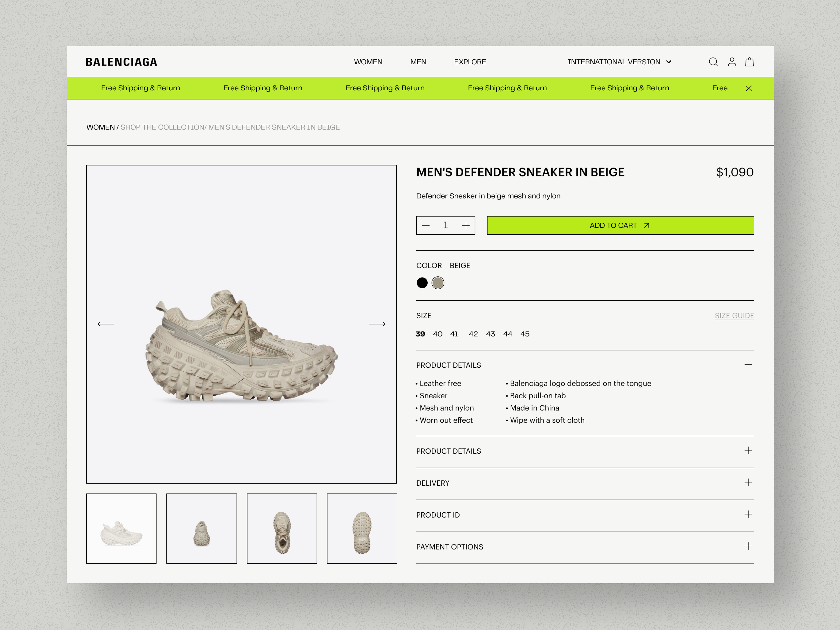The image size is (840, 630).
Task: Click the left arrow to view previous image
Action: coord(106,324)
